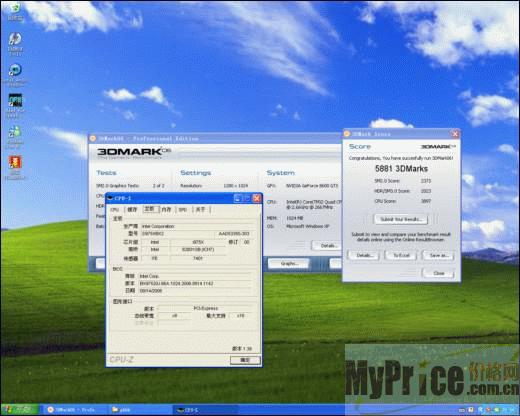The height and width of the screenshot is (416, 520).
Task: Close the CPU-Z window via red X
Action: [x=256, y=198]
